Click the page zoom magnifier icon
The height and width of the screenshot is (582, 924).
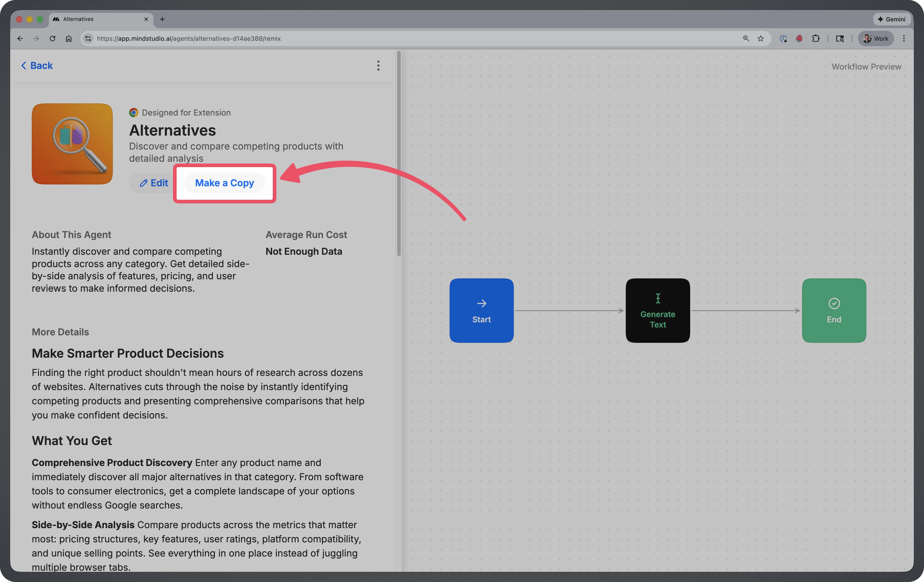(746, 38)
